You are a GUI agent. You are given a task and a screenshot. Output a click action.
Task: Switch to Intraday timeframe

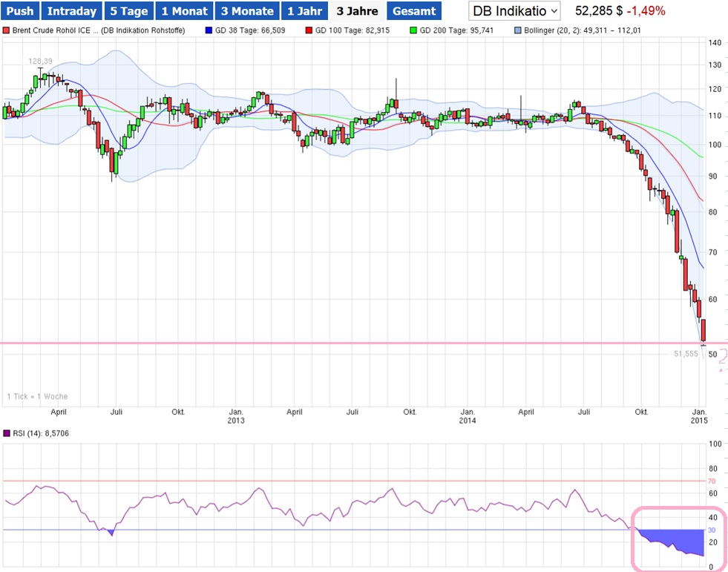(71, 11)
